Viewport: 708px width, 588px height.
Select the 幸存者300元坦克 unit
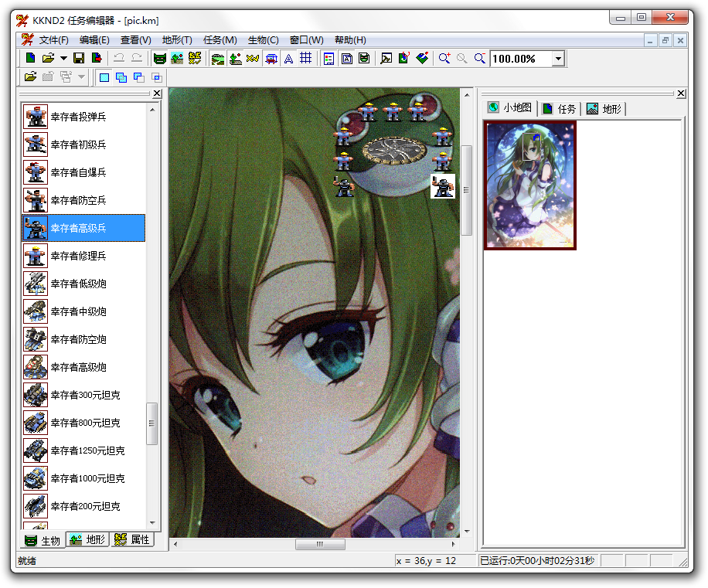[x=85, y=395]
